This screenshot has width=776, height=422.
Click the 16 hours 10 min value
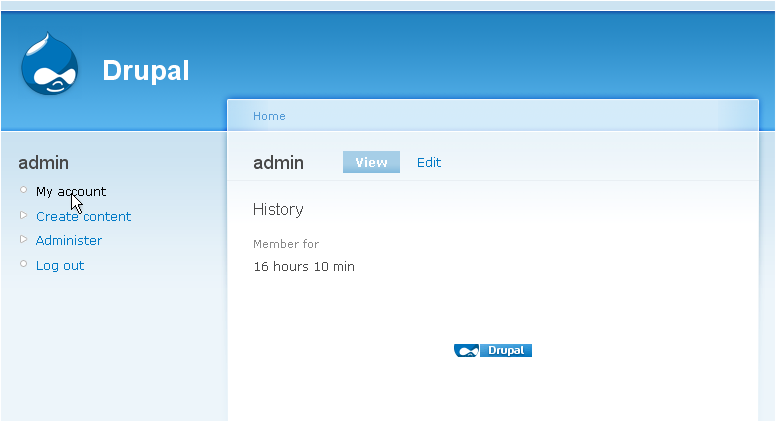[304, 267]
